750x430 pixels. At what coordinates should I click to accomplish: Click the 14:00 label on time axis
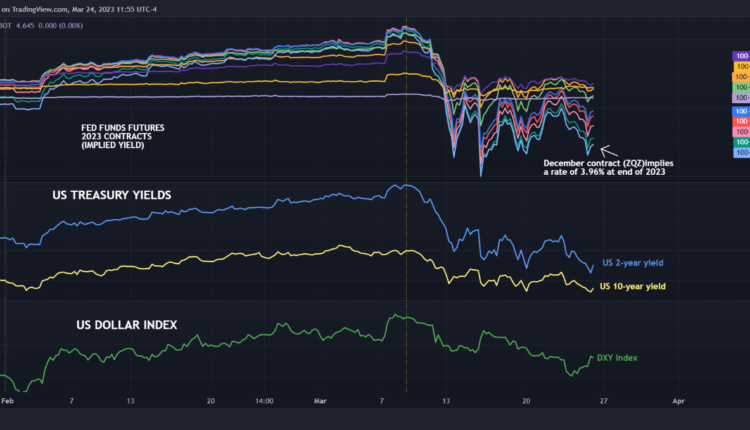tap(265, 400)
